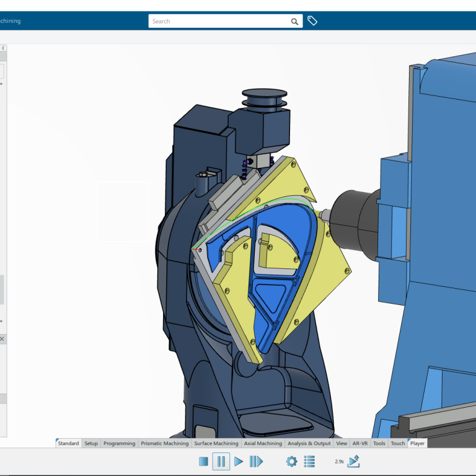
Task: Play the machining simulation forward
Action: [x=239, y=461]
